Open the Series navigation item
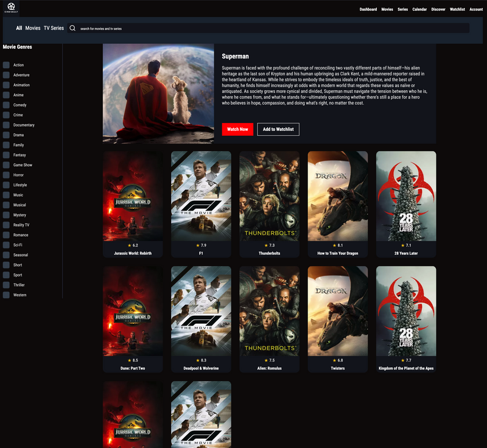 coord(402,9)
